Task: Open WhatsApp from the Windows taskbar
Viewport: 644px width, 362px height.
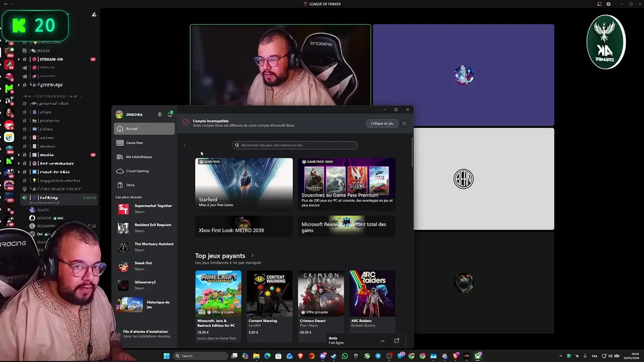Action: pyautogui.click(x=345, y=356)
